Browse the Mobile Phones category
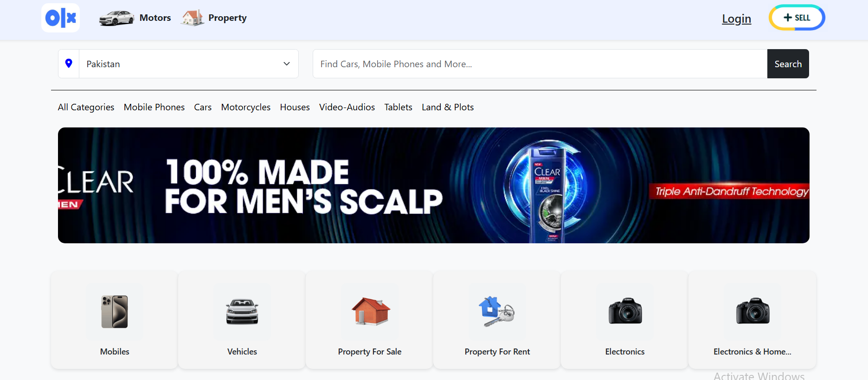Image resolution: width=868 pixels, height=380 pixels. [154, 107]
